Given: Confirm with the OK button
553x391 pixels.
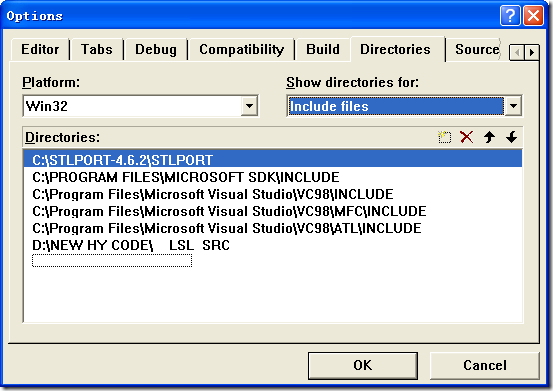Looking at the screenshot, I should (x=363, y=365).
